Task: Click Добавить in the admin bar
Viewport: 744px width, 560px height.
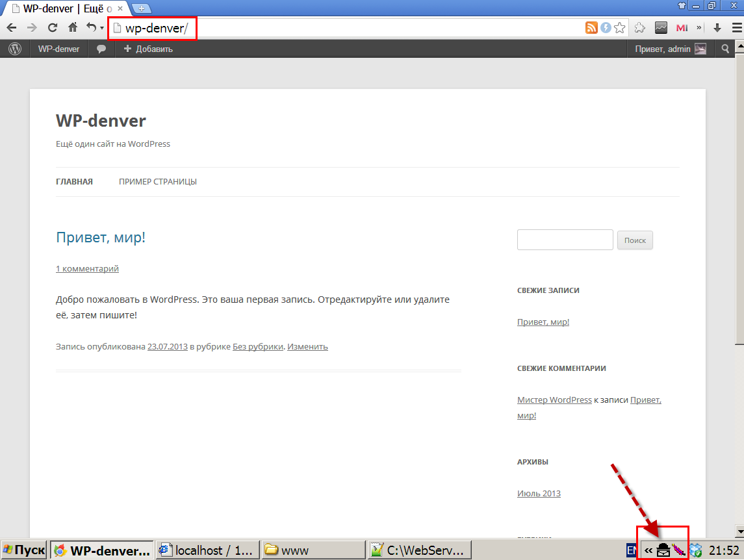Action: point(149,49)
